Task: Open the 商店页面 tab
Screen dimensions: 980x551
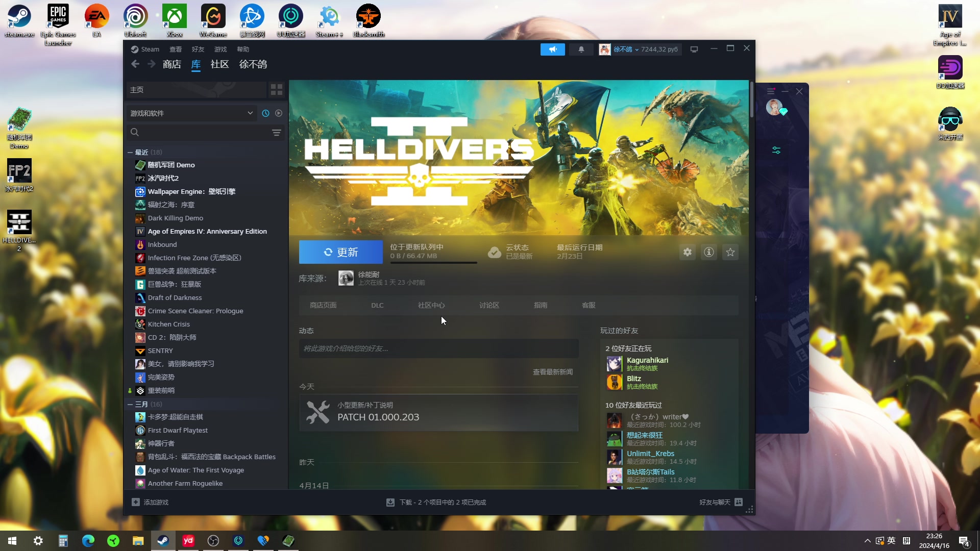Action: (x=323, y=305)
